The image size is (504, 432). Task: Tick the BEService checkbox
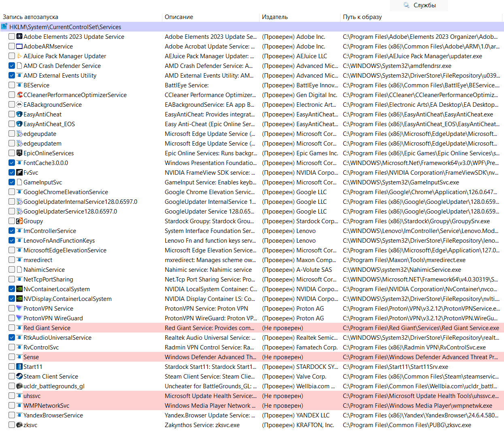coord(12,85)
